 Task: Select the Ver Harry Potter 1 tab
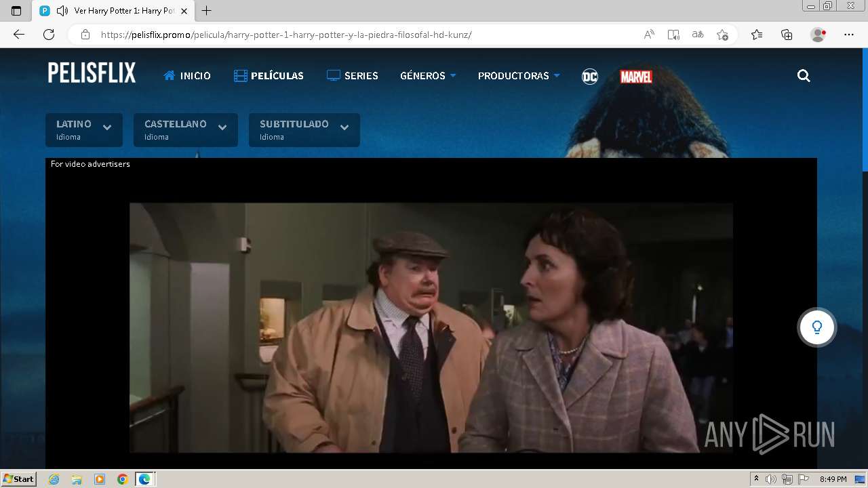pyautogui.click(x=114, y=11)
